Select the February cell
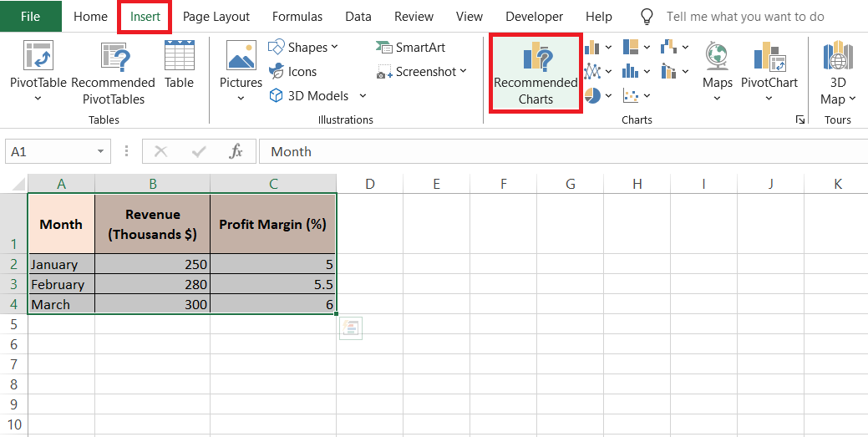This screenshot has width=868, height=437. pyautogui.click(x=62, y=284)
